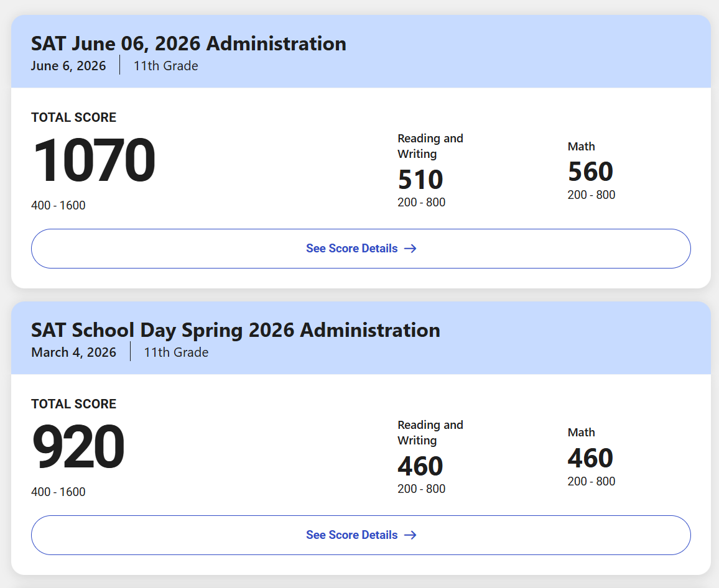The width and height of the screenshot is (719, 588).
Task: Click the Math score 560
Action: coord(591,172)
